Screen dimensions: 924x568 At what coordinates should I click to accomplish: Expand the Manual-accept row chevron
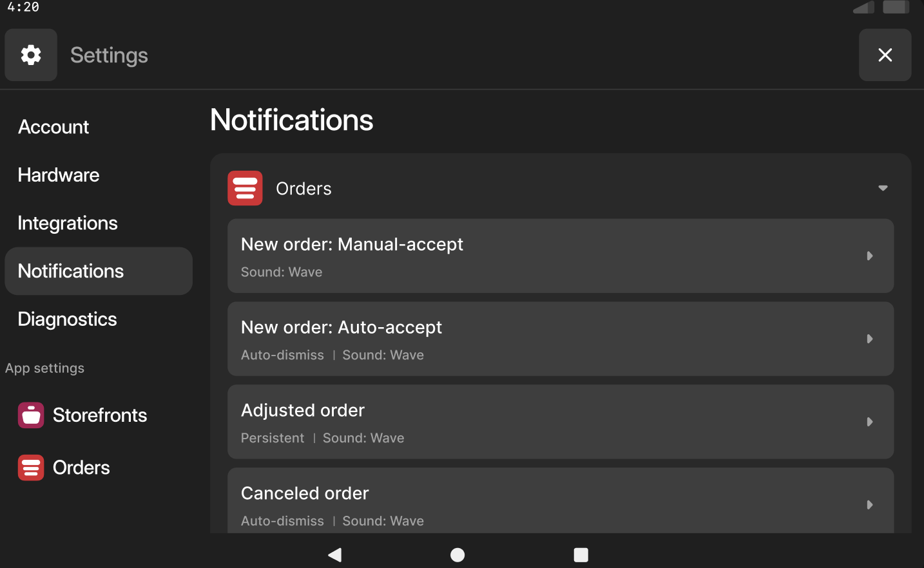[x=869, y=256]
